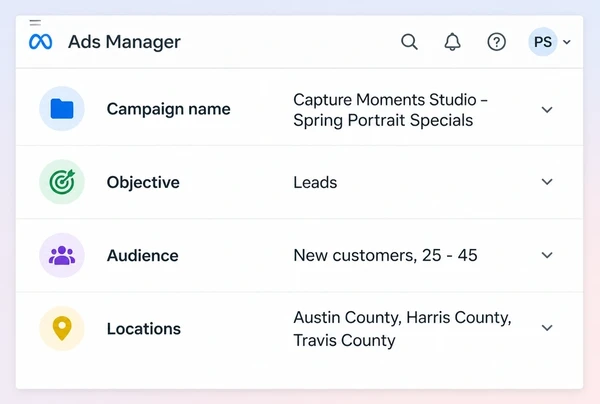Expand the account menu arrow beside PS

point(567,42)
